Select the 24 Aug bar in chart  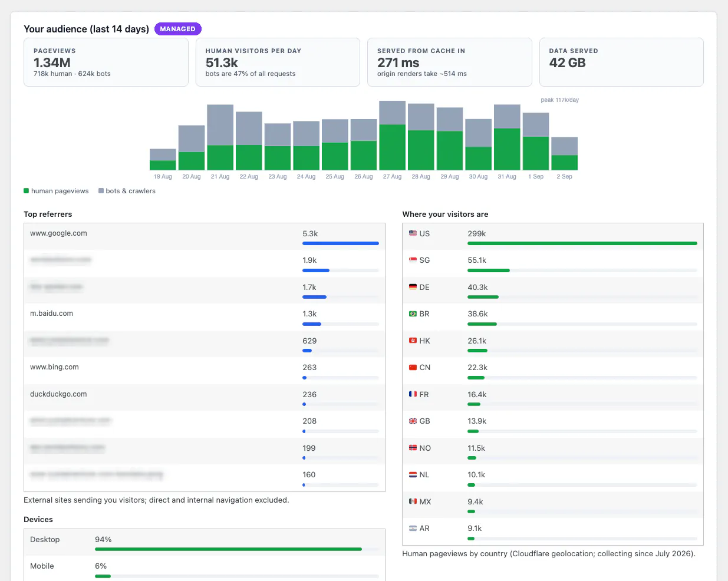(306, 146)
